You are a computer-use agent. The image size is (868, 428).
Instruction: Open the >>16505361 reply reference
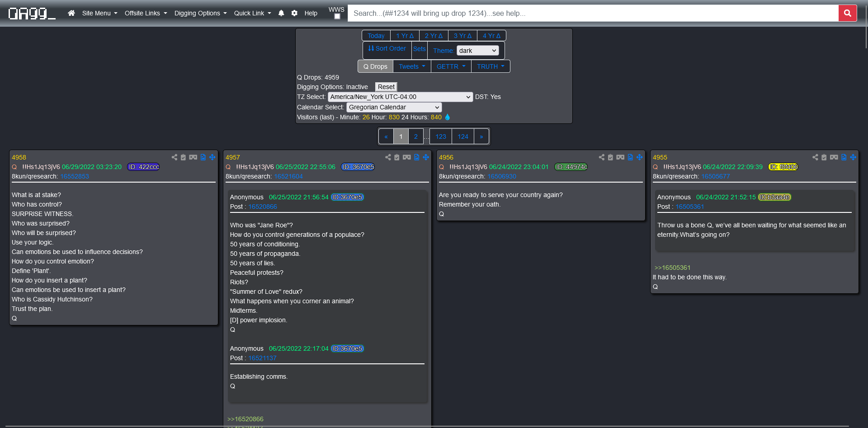672,268
